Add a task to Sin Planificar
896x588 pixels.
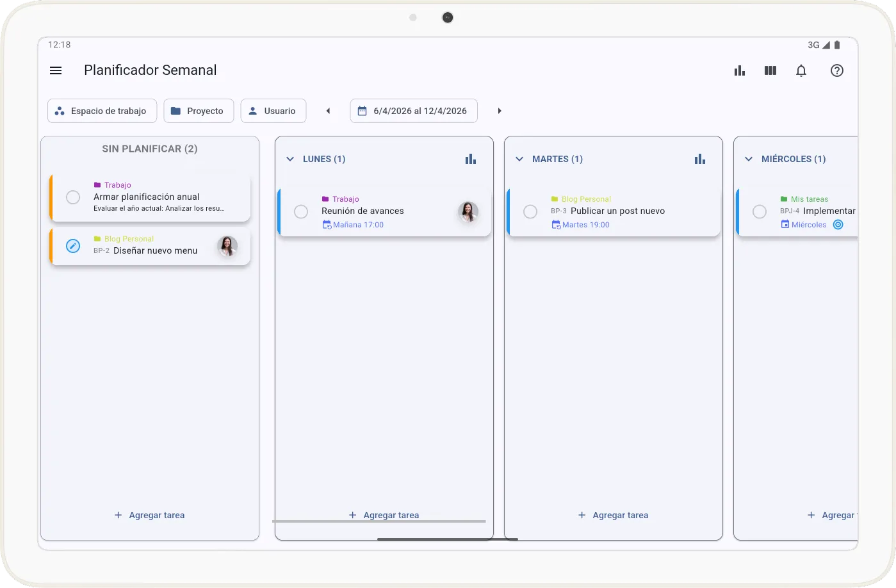(x=149, y=515)
